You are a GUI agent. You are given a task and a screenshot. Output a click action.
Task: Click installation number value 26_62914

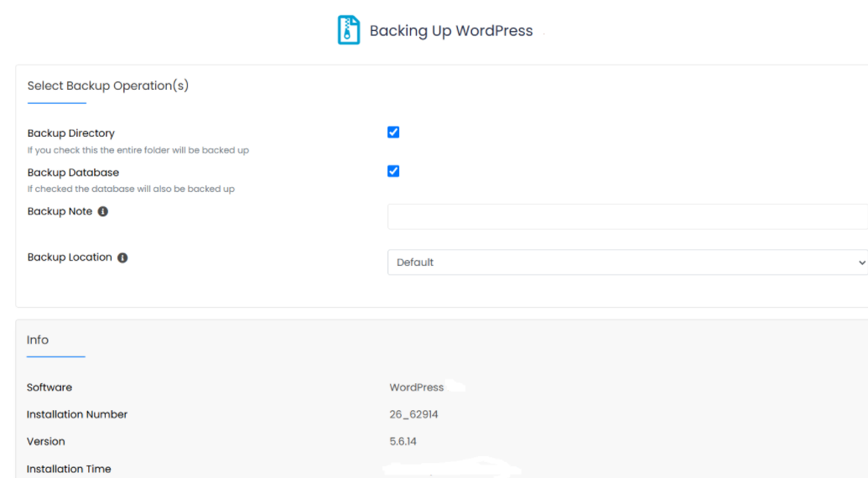click(413, 414)
